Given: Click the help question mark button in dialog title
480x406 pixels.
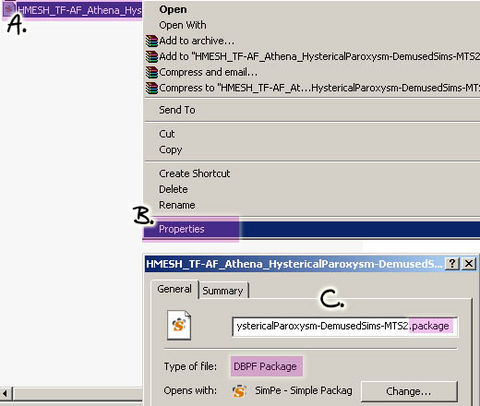Looking at the screenshot, I should 452,263.
